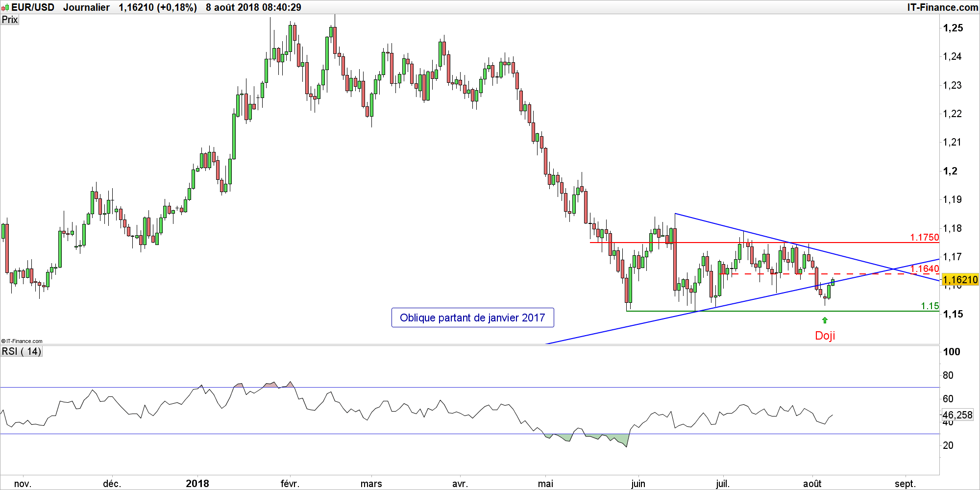Open the IT-Finance.com link at top right

click(x=942, y=7)
